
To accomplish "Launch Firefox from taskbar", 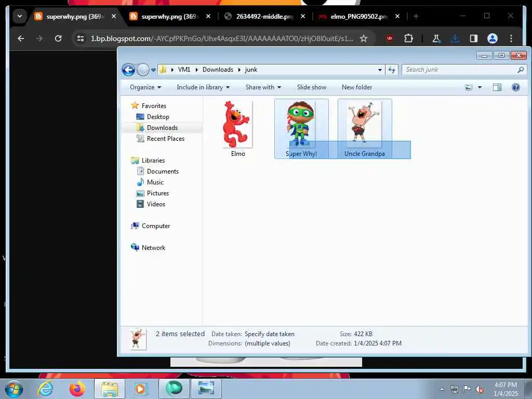I will tap(77, 389).
